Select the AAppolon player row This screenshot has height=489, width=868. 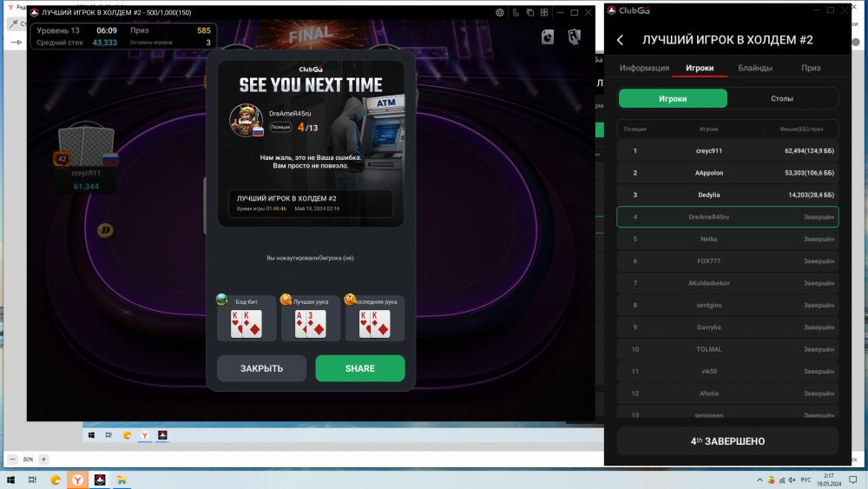point(727,173)
